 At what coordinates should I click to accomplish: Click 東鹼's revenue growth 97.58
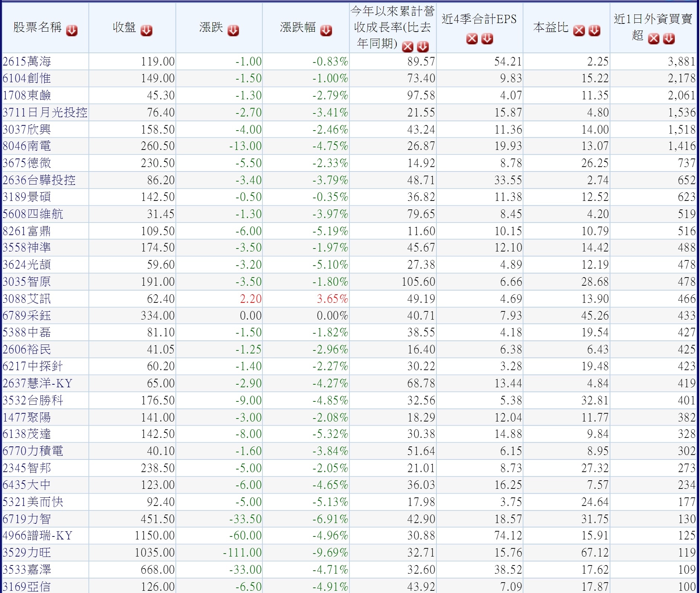421,95
